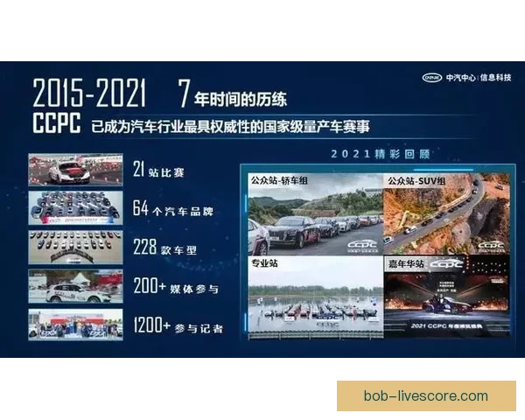The height and width of the screenshot is (420, 525).
Task: Click the '中汽中心' text at top right
Action: (x=460, y=78)
